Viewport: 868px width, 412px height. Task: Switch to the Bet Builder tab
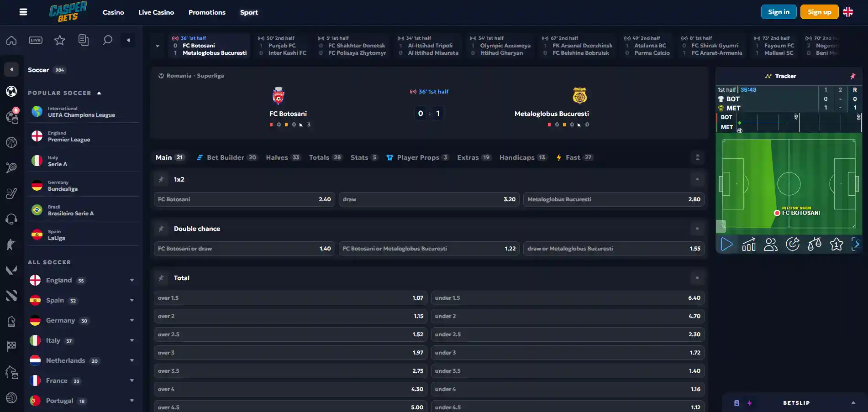pos(227,157)
